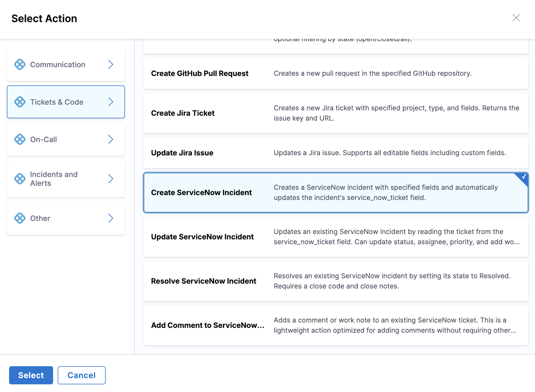The image size is (535, 392).
Task: Click the Cancel button
Action: pyautogui.click(x=81, y=375)
